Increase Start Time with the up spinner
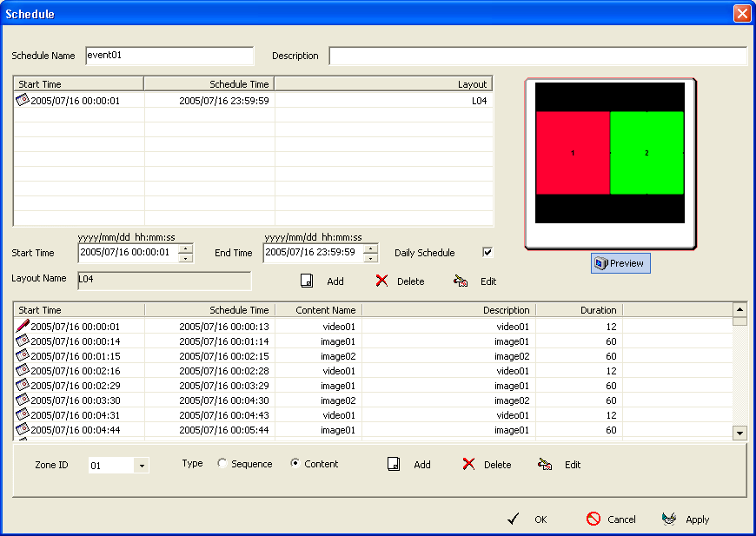The height and width of the screenshot is (536, 756). (186, 248)
